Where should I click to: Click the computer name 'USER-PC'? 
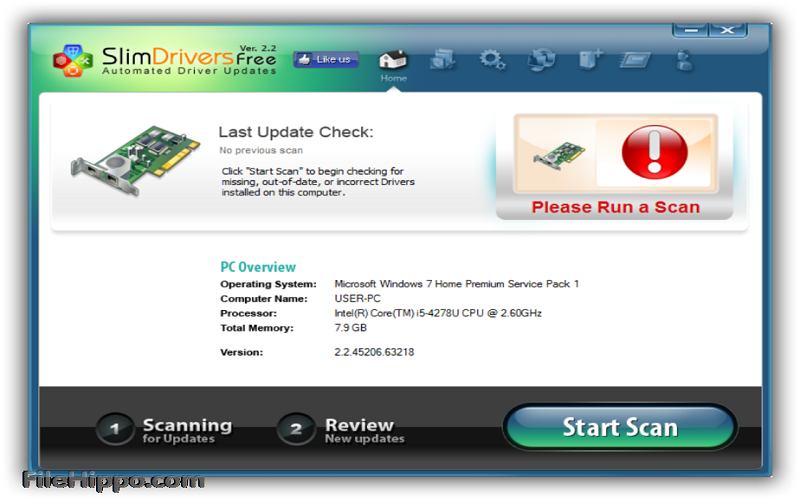357,298
